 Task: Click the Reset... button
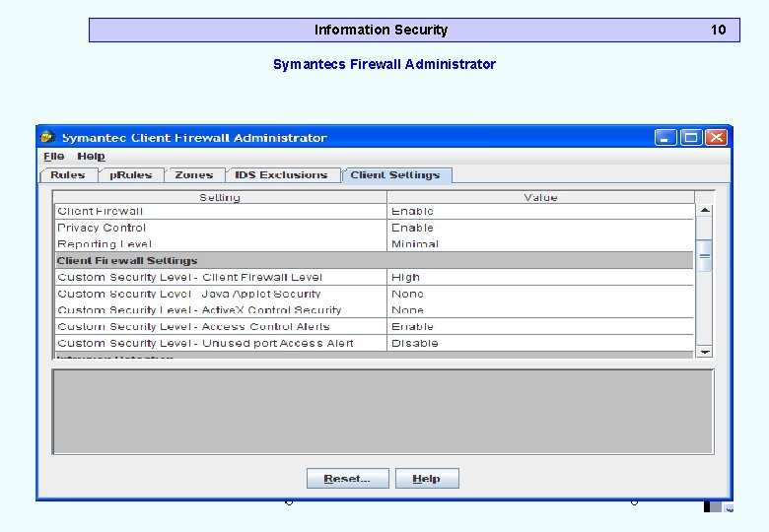348,479
